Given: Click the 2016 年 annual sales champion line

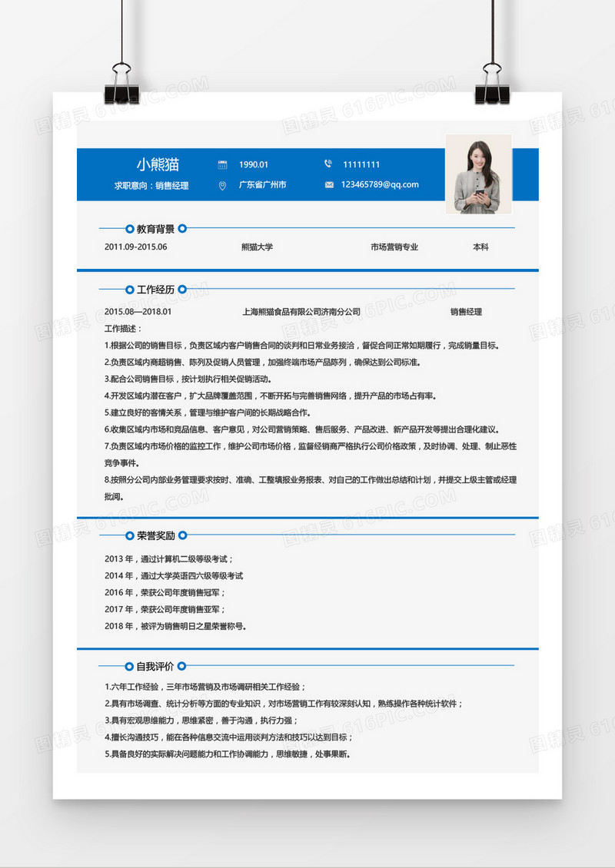Looking at the screenshot, I should tap(165, 592).
